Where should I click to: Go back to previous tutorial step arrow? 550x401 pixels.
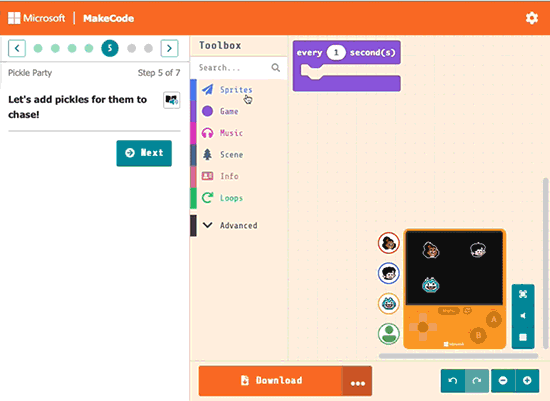(17, 48)
